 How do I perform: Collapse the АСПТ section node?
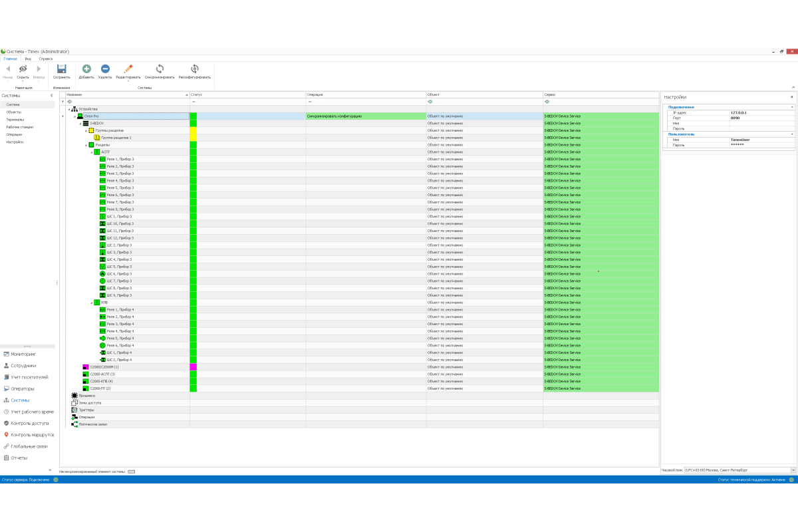pyautogui.click(x=92, y=152)
